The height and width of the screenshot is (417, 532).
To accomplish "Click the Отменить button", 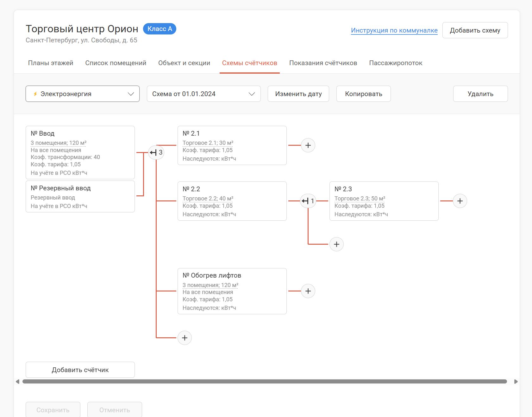I will [x=115, y=410].
